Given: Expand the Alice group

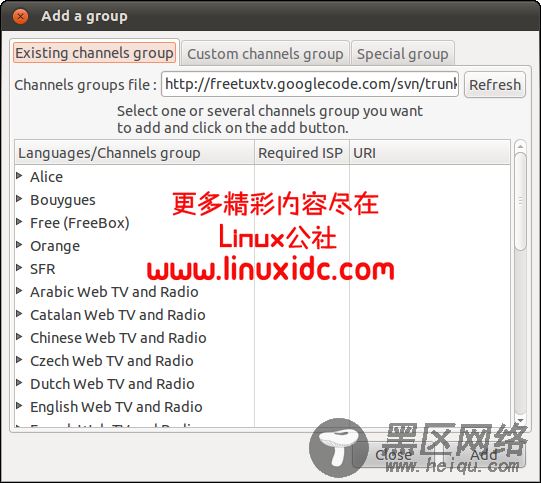Looking at the screenshot, I should coord(19,176).
